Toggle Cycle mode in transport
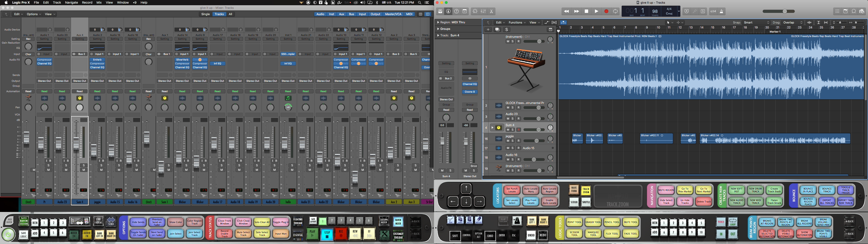 pyautogui.click(x=616, y=12)
